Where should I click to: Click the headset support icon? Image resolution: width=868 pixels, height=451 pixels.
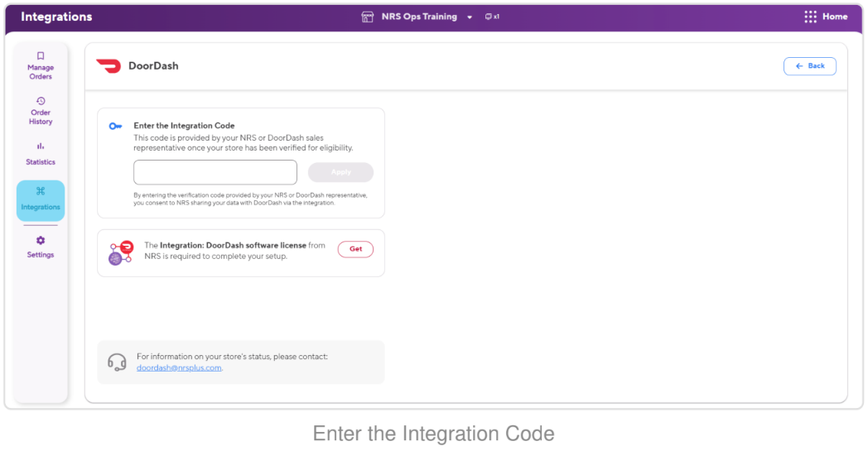pyautogui.click(x=117, y=362)
